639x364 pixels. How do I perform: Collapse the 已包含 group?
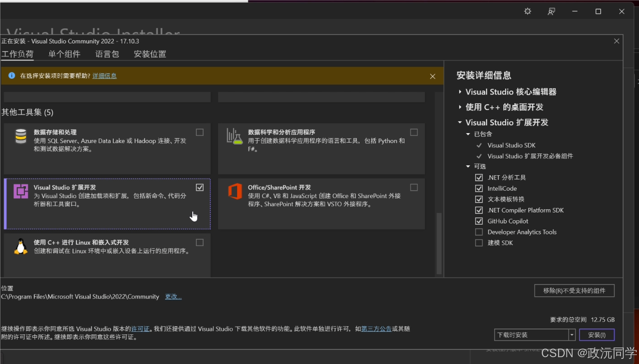(468, 134)
